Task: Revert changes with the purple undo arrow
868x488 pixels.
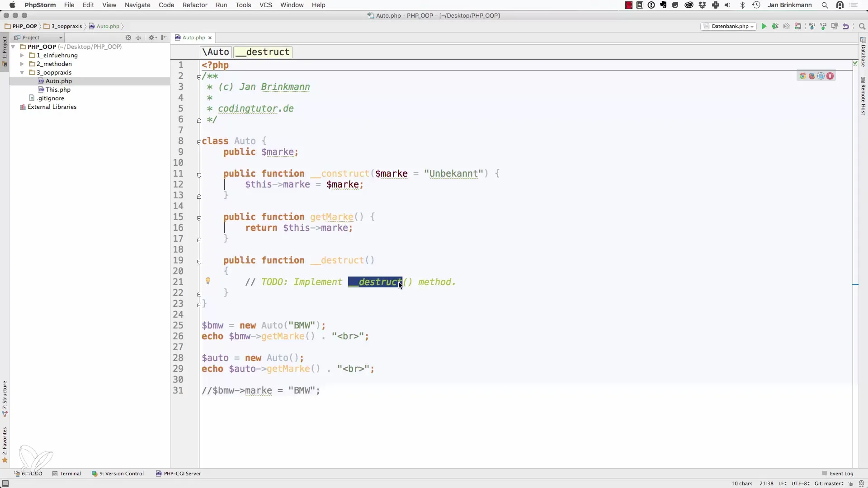Action: point(846,26)
